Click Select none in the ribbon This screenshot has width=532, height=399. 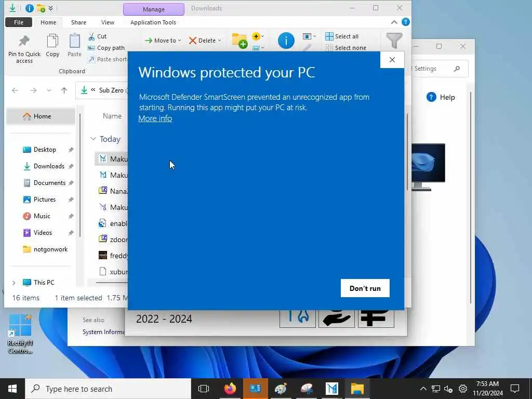pyautogui.click(x=345, y=48)
